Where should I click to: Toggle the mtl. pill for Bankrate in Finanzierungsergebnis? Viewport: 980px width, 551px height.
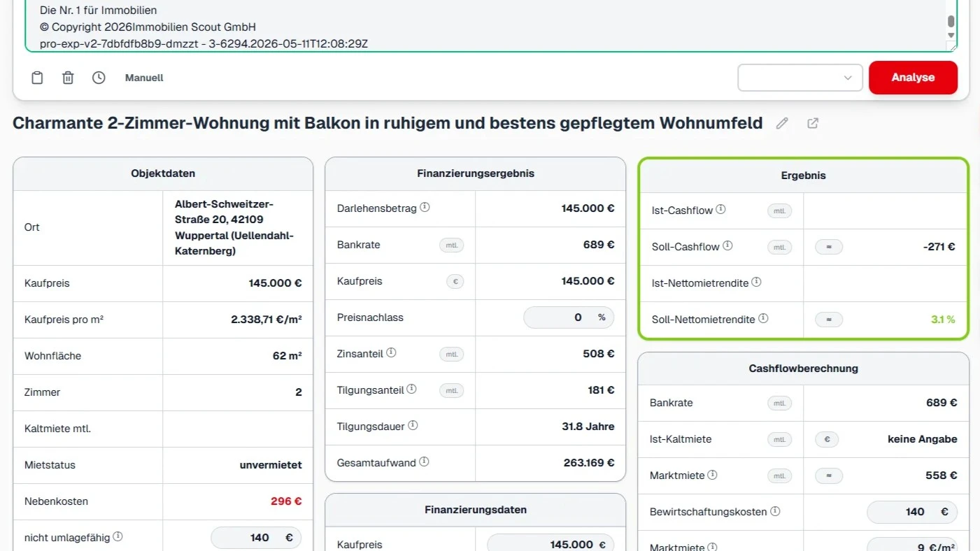tap(452, 245)
